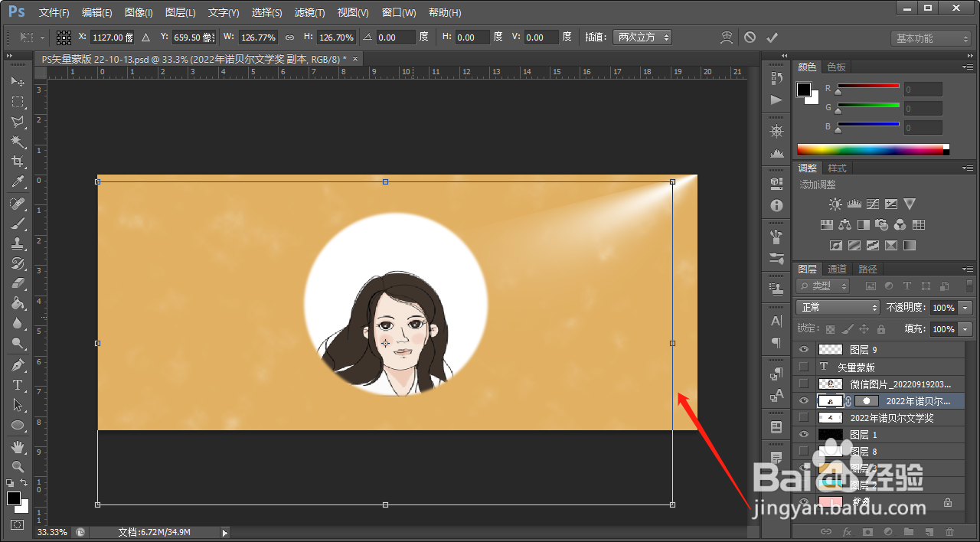Select the vector mask thumbnail on the active layer
980x542 pixels.
(867, 400)
